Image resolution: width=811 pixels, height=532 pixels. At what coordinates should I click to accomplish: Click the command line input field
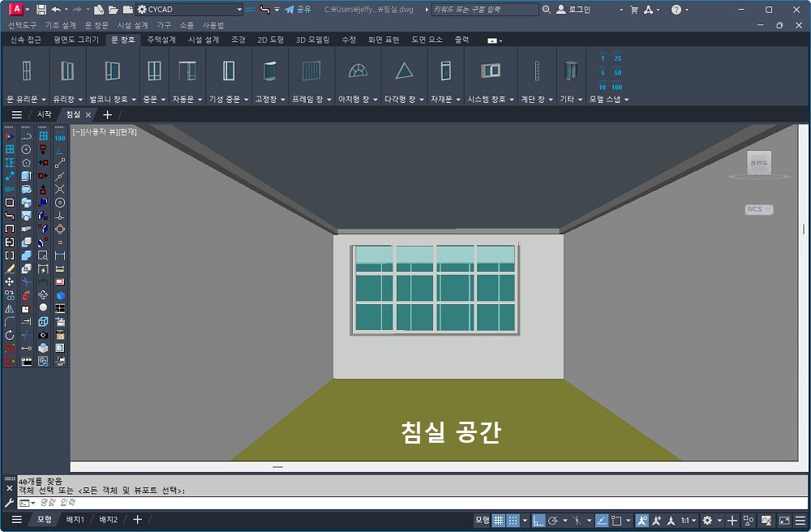click(243, 503)
